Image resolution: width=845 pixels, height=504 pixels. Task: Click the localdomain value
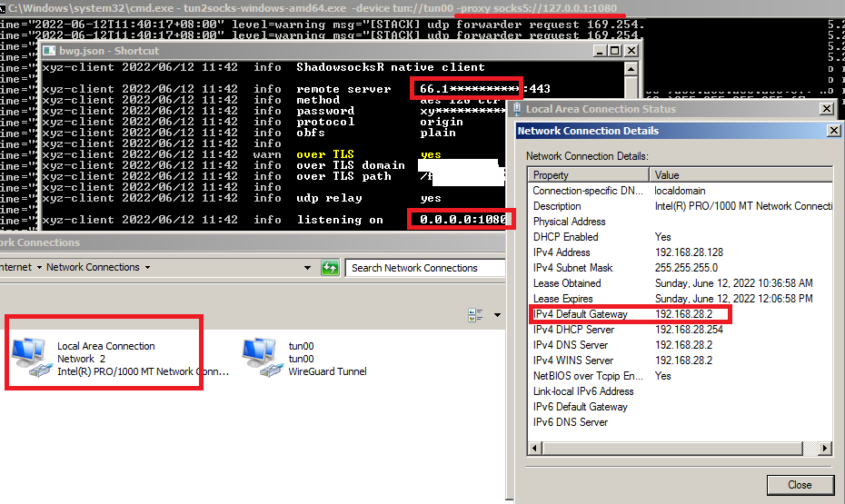[680, 191]
